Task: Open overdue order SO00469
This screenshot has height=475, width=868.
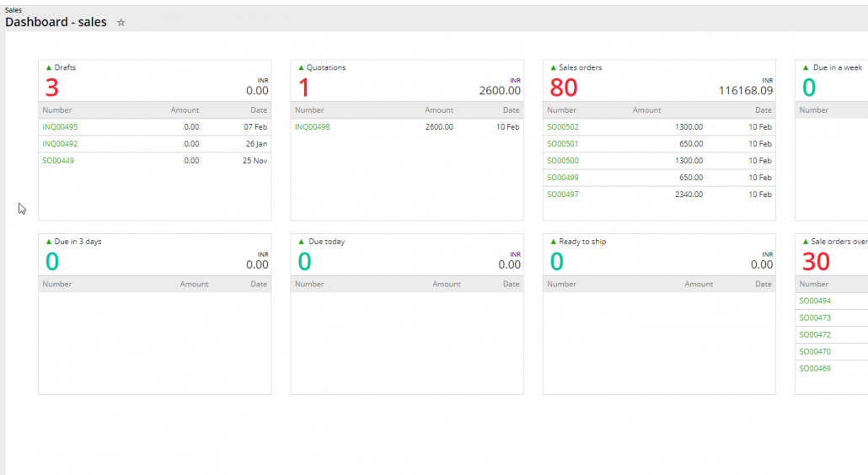Action: point(816,368)
